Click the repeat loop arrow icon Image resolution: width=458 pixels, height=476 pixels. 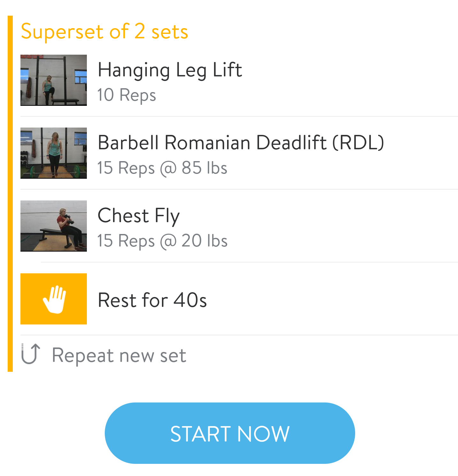31,354
